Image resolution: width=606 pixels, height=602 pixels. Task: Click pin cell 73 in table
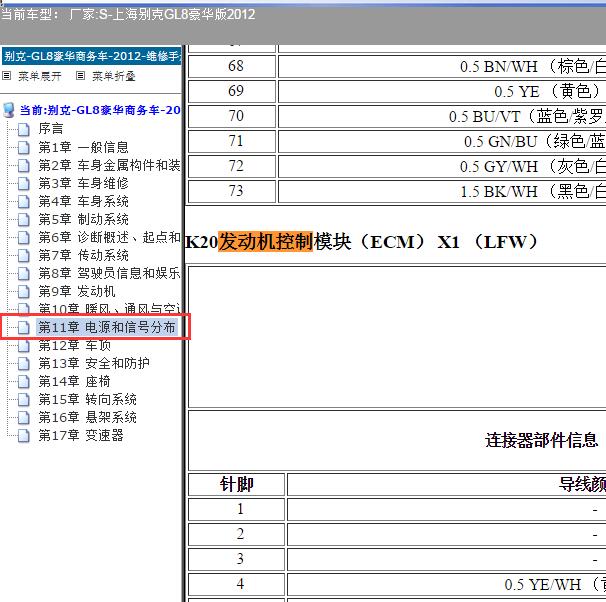tap(232, 191)
